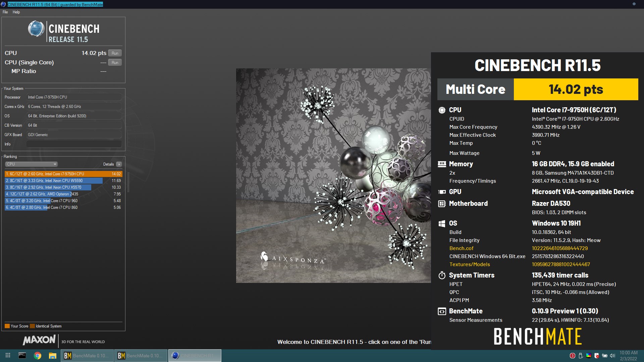Click the battery power tray icon
644x362 pixels.
tap(605, 356)
